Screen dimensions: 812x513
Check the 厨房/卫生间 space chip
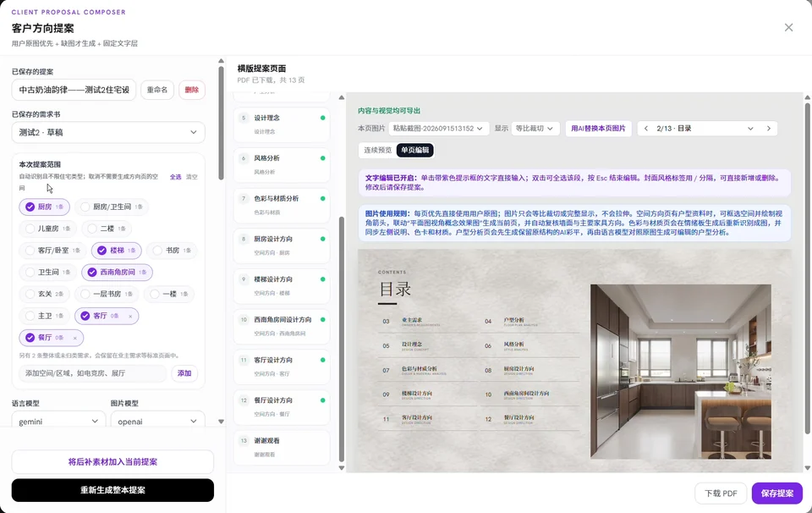(112, 207)
